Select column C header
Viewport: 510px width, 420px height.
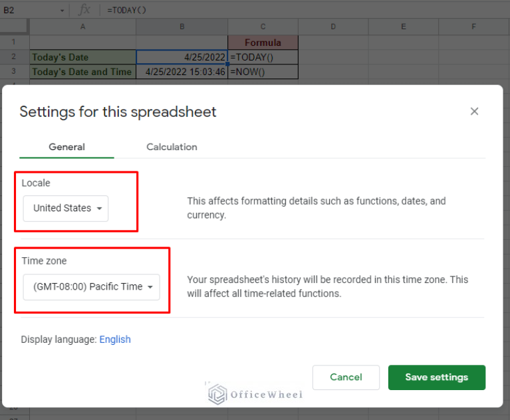pyautogui.click(x=263, y=27)
